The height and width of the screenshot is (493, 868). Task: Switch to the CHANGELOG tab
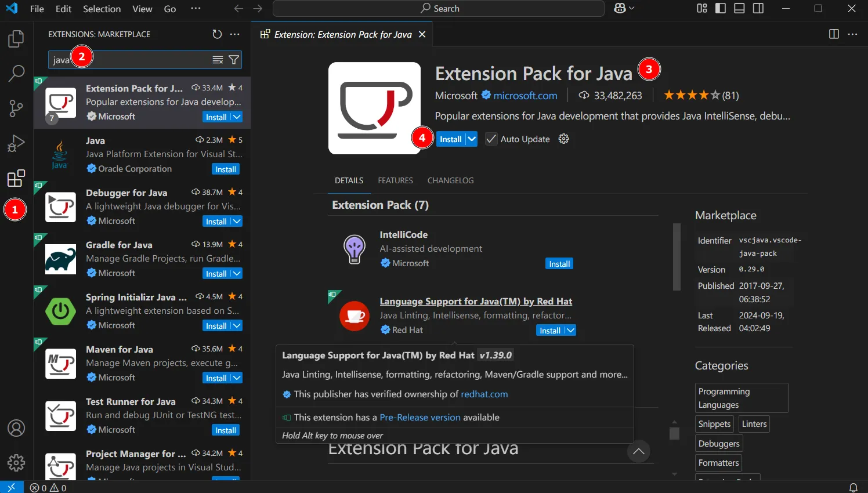(x=450, y=180)
